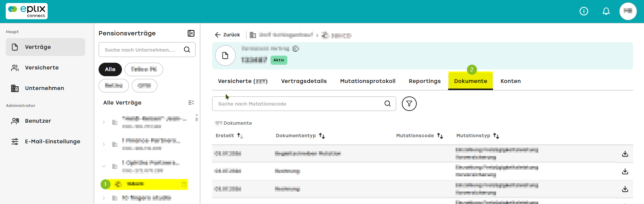Collapse all in Alle Verträge list
This screenshot has height=204, width=644.
(191, 103)
